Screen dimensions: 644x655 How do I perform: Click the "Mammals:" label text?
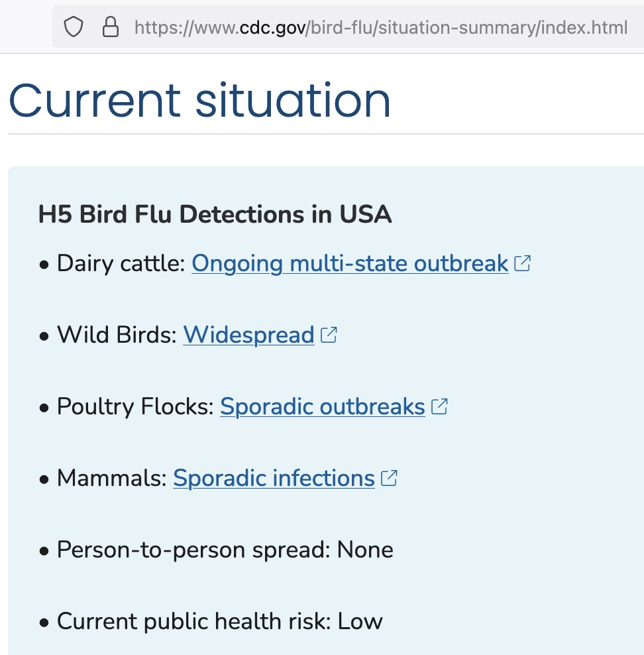click(x=112, y=478)
